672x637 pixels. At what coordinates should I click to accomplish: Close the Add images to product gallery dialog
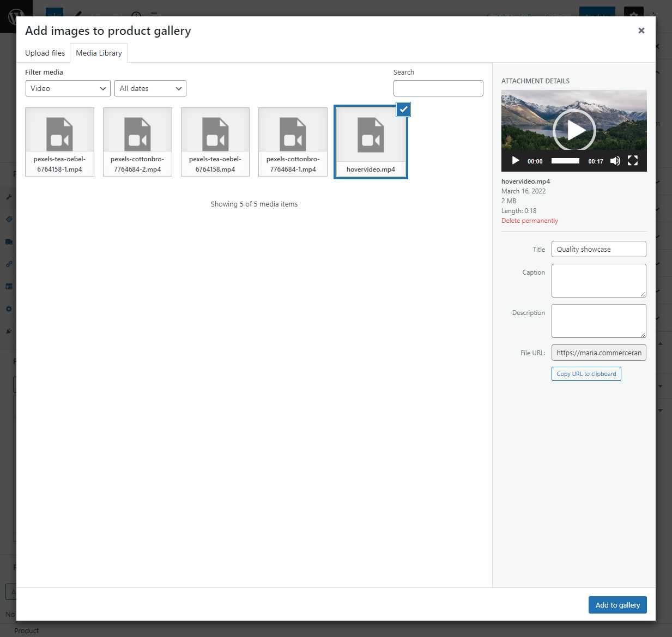pyautogui.click(x=641, y=31)
